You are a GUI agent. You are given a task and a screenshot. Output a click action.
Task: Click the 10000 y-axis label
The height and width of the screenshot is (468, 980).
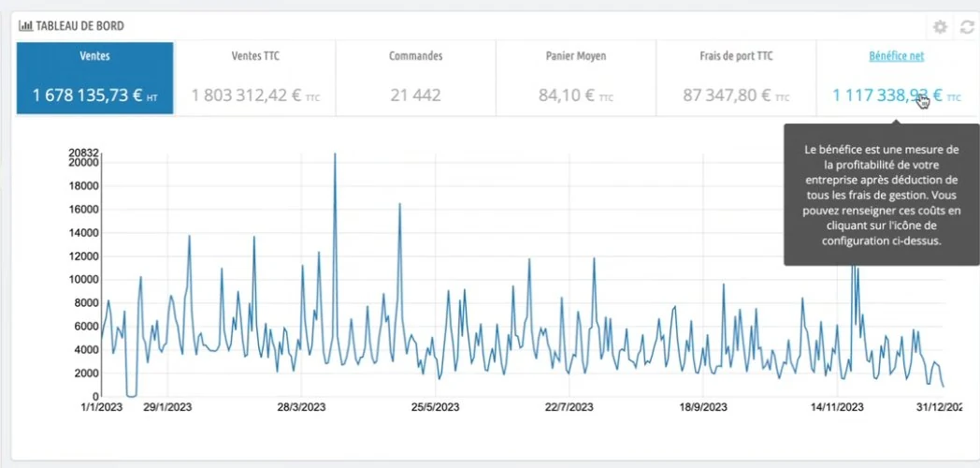(x=86, y=280)
